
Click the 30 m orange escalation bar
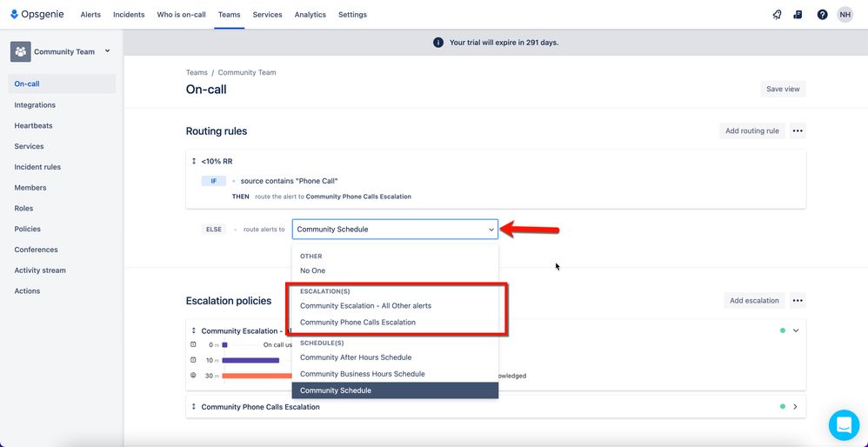pyautogui.click(x=257, y=376)
